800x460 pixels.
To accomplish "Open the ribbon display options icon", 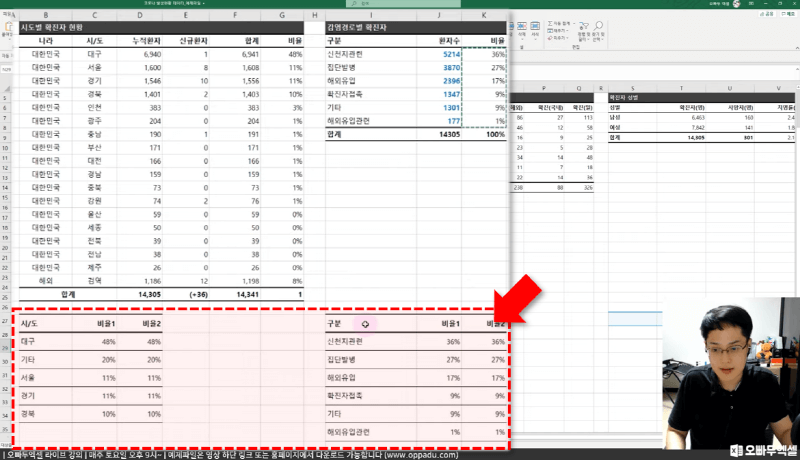I will [x=751, y=4].
